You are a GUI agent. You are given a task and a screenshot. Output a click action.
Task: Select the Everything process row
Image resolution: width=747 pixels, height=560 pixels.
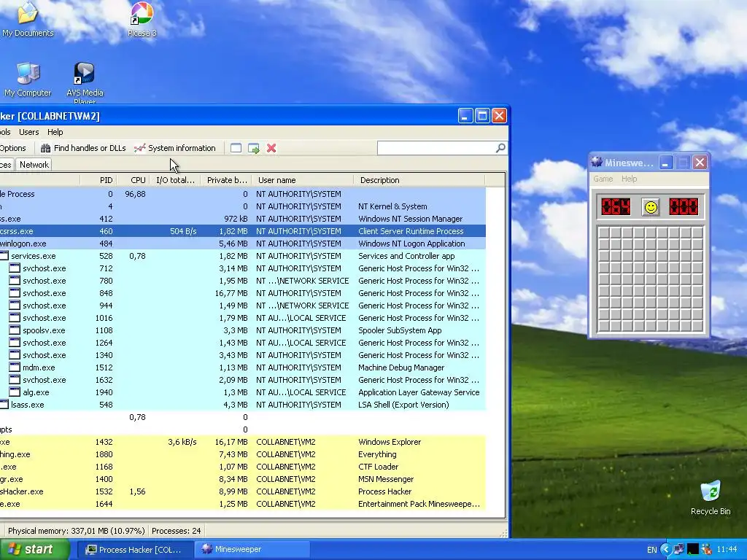(242, 454)
